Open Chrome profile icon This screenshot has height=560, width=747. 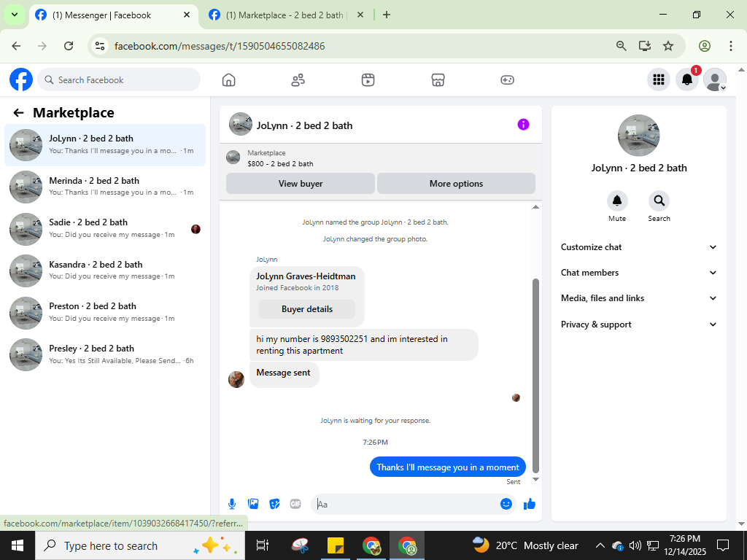click(705, 46)
